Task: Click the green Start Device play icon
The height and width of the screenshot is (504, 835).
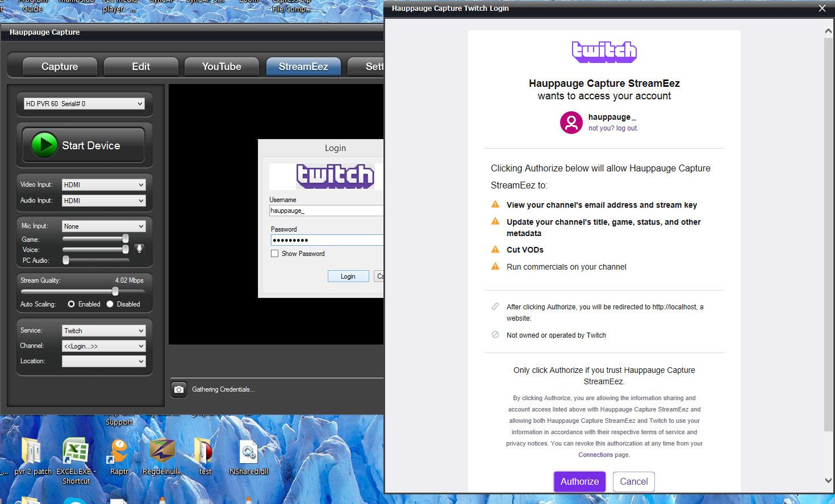Action: click(x=44, y=145)
